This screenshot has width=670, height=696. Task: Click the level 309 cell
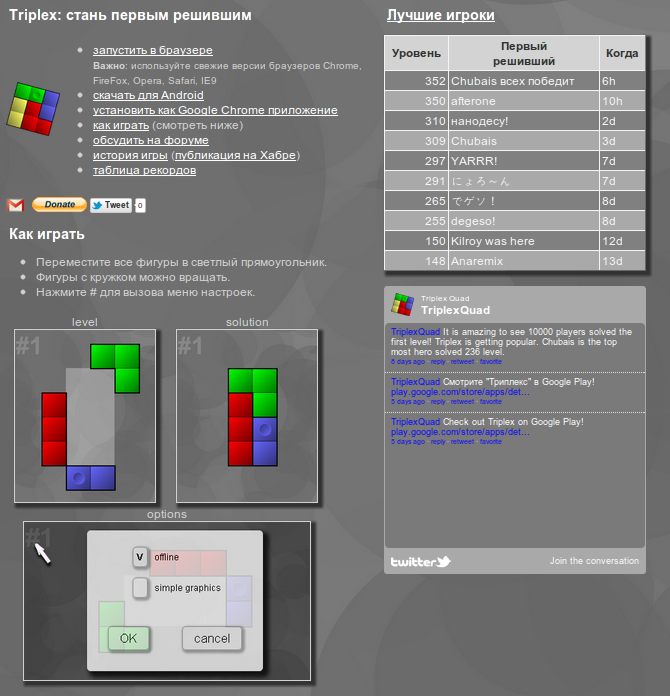[416, 141]
